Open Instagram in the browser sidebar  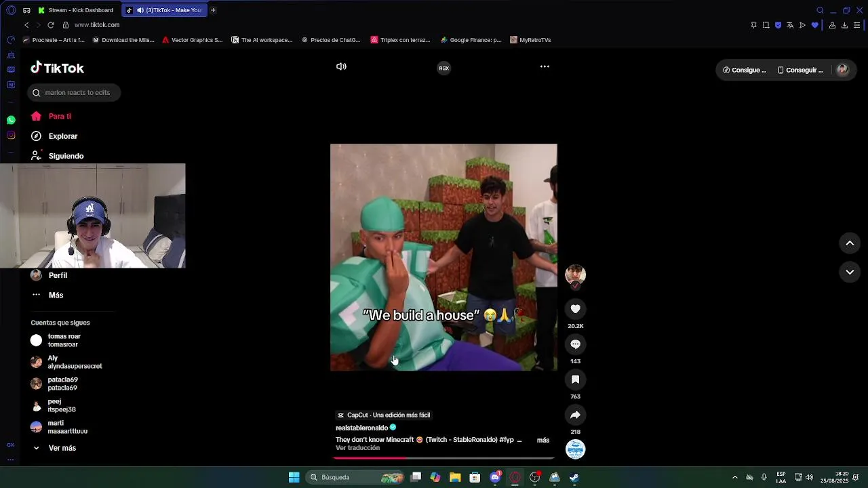[11, 136]
